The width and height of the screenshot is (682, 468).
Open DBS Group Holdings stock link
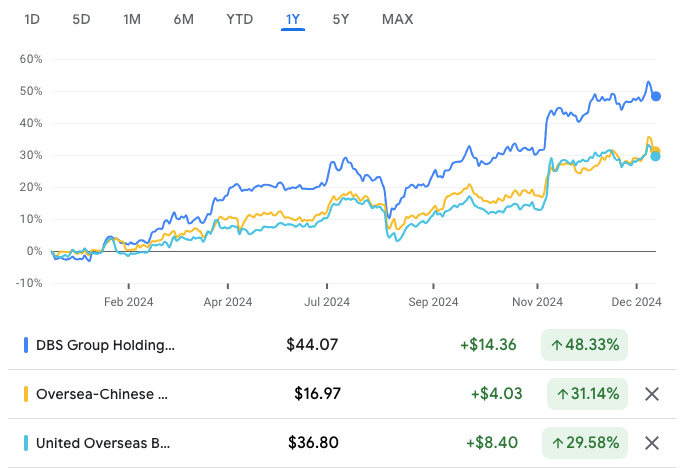click(105, 345)
